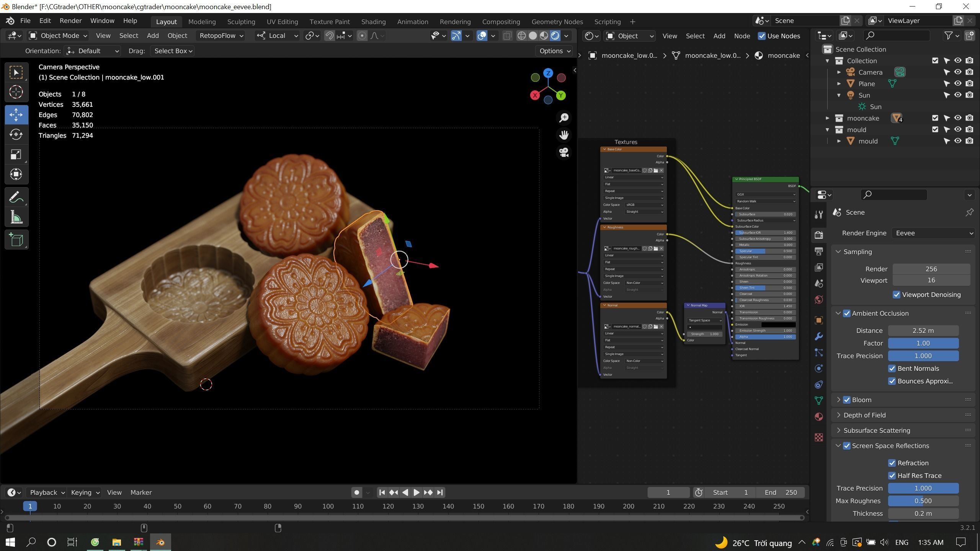Screen dimensions: 980x551
Task: Expand the mooncake collection in outliner
Action: [x=828, y=118]
